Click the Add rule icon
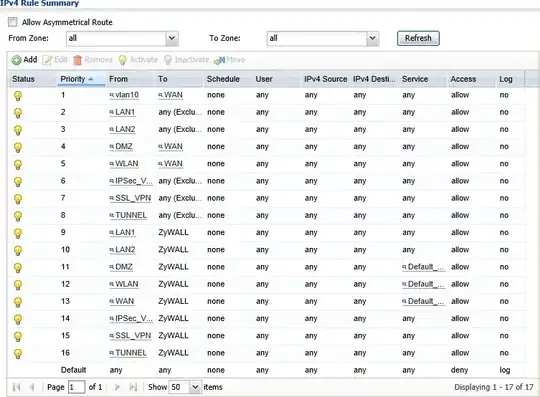Screen dimensions: 540x397 point(16,60)
